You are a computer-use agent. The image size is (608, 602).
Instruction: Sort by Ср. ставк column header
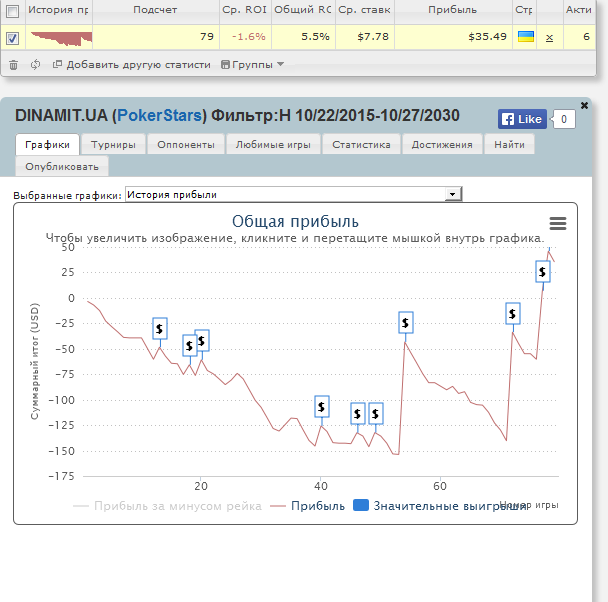point(364,10)
